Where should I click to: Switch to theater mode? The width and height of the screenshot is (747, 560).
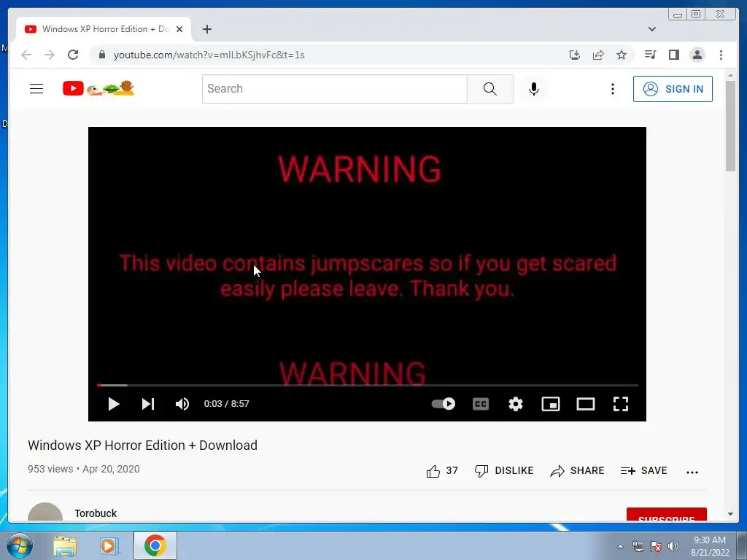(586, 404)
